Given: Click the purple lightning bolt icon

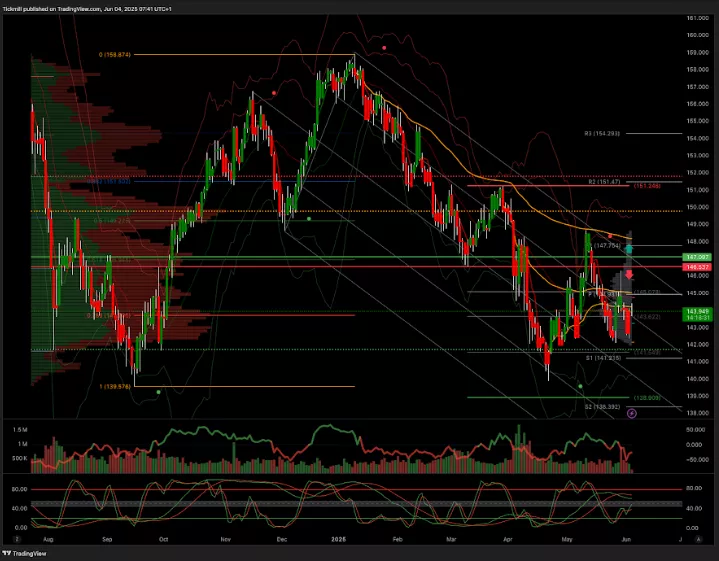Looking at the screenshot, I should [x=632, y=412].
